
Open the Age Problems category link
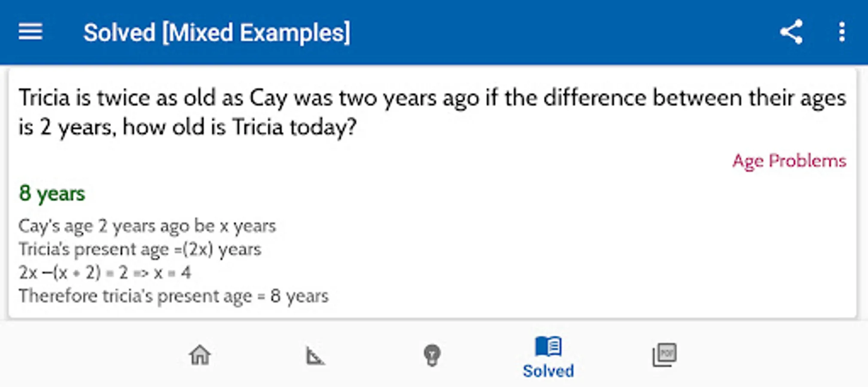pyautogui.click(x=789, y=161)
